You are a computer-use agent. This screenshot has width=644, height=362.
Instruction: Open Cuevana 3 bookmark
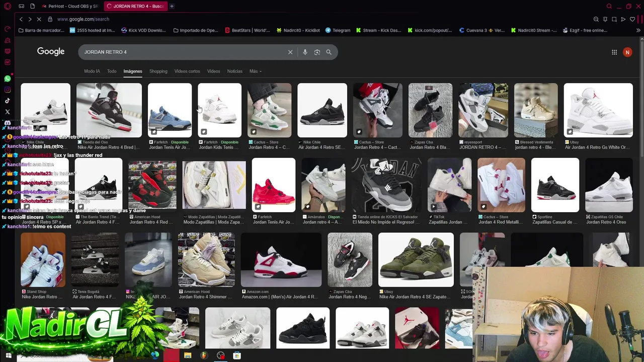pos(482,30)
